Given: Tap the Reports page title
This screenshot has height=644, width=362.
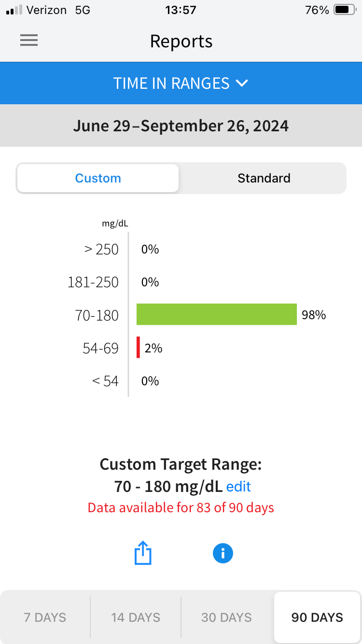Looking at the screenshot, I should (181, 41).
